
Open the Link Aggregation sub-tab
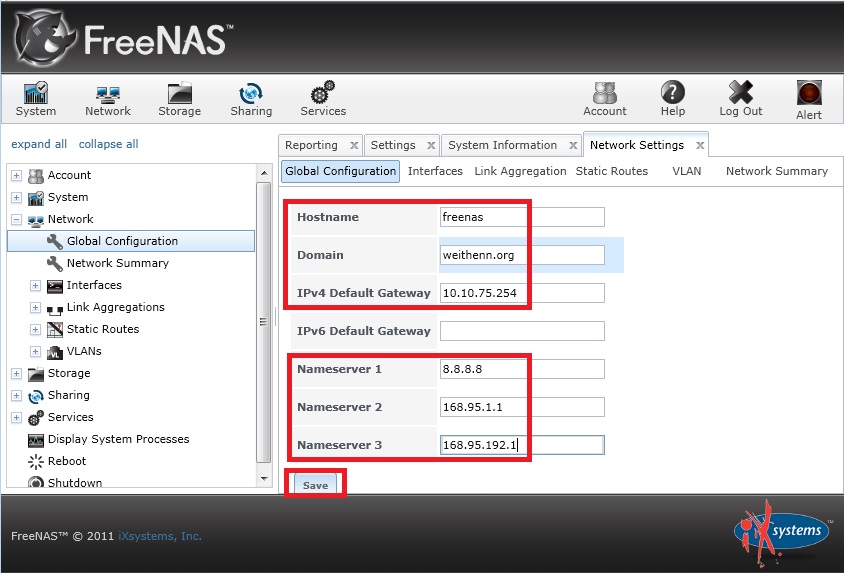pyautogui.click(x=520, y=171)
